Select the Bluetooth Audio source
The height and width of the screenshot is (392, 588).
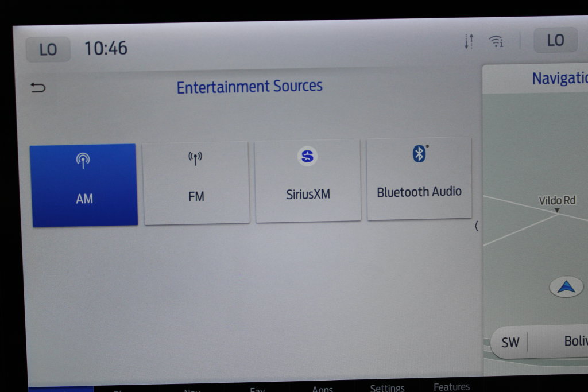419,178
